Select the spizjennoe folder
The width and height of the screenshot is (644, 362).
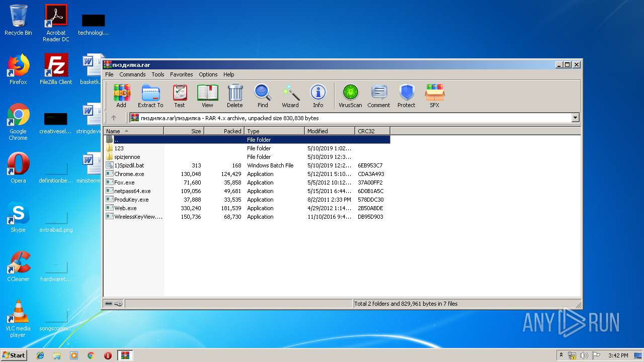pos(247,157)
